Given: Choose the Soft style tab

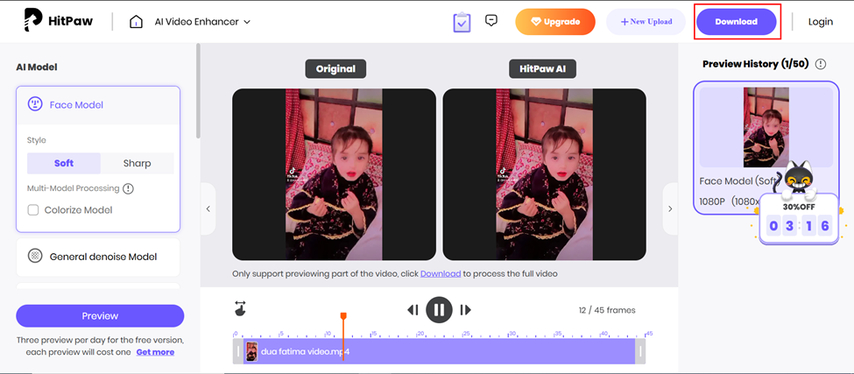Looking at the screenshot, I should [x=64, y=163].
